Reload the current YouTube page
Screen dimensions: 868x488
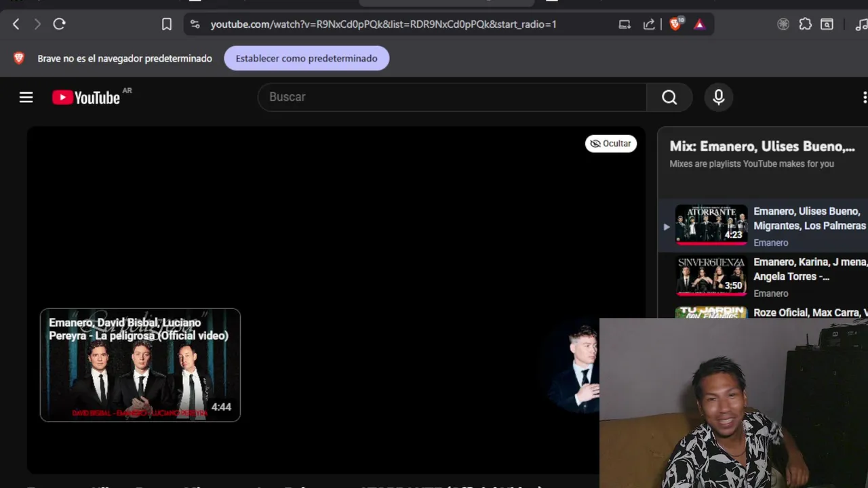[59, 24]
